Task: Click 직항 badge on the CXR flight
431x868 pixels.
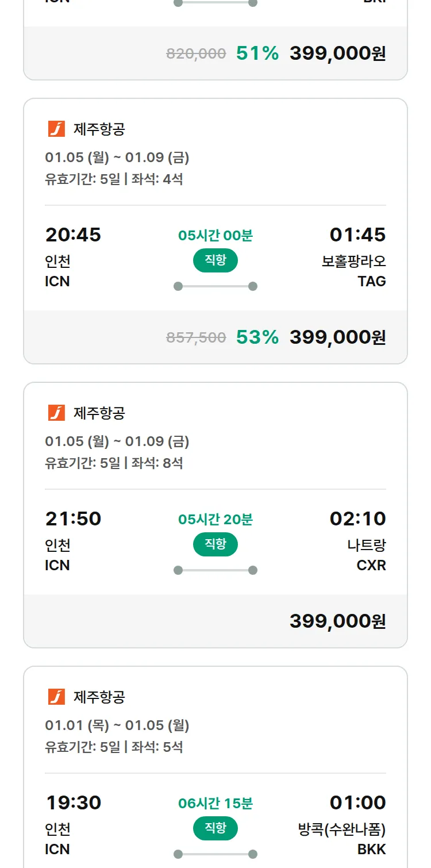Action: coord(215,544)
